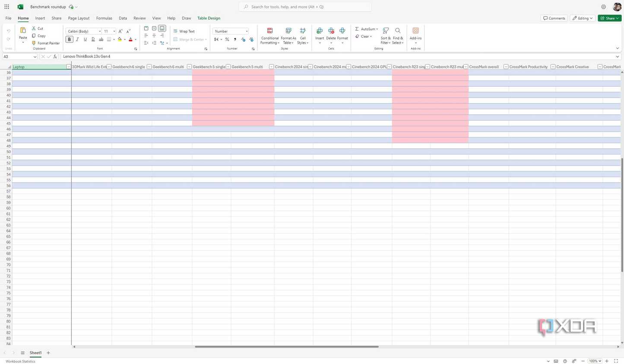Screen dimensions: 624x364
Task: Click the Middle Align icon
Action: (x=154, y=28)
